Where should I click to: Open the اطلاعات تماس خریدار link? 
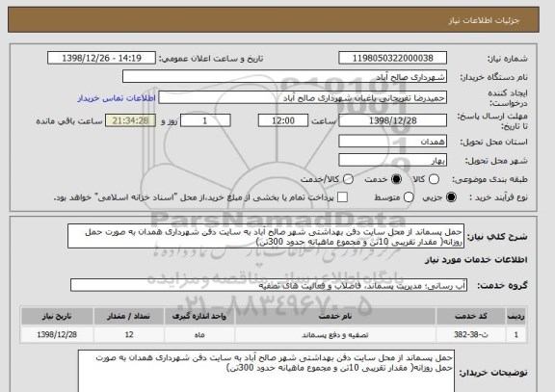point(117,98)
